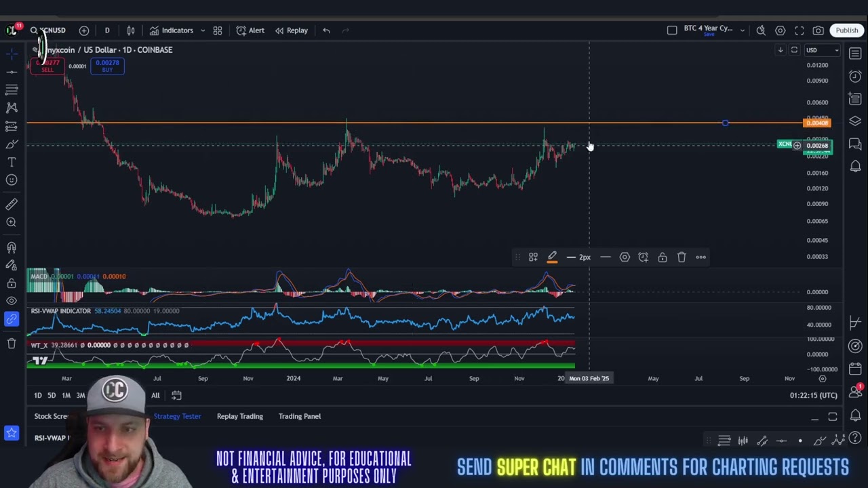Click the SELL price button
This screenshot has height=488, width=868.
(x=47, y=66)
